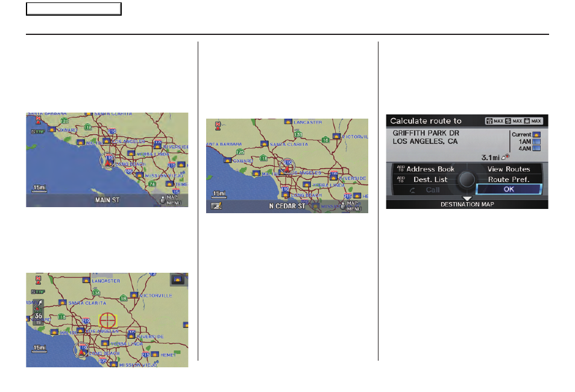The image size is (575, 392).
Task: Click the red crosshair cursor on map
Action: [x=107, y=320]
